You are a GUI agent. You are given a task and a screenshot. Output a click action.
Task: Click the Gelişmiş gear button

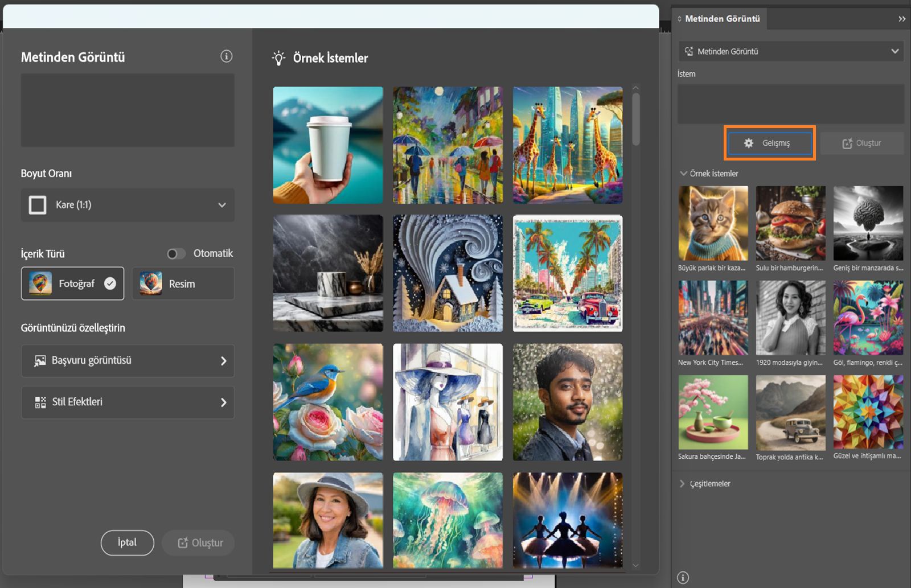(769, 143)
